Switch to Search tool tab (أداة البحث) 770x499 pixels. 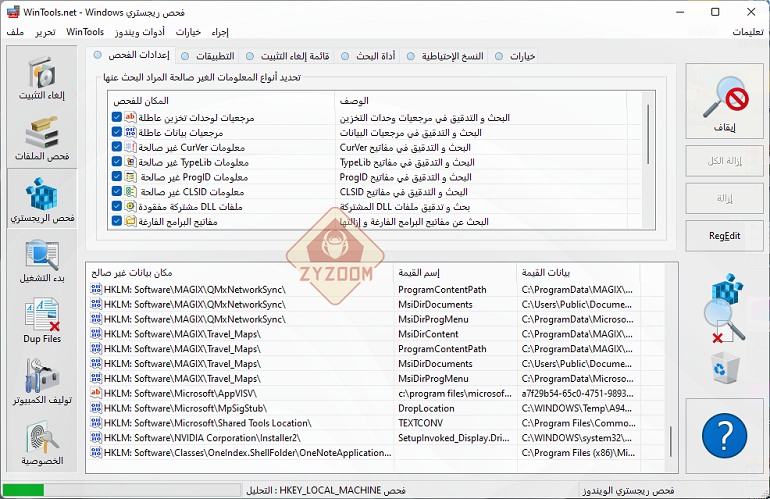(x=368, y=56)
